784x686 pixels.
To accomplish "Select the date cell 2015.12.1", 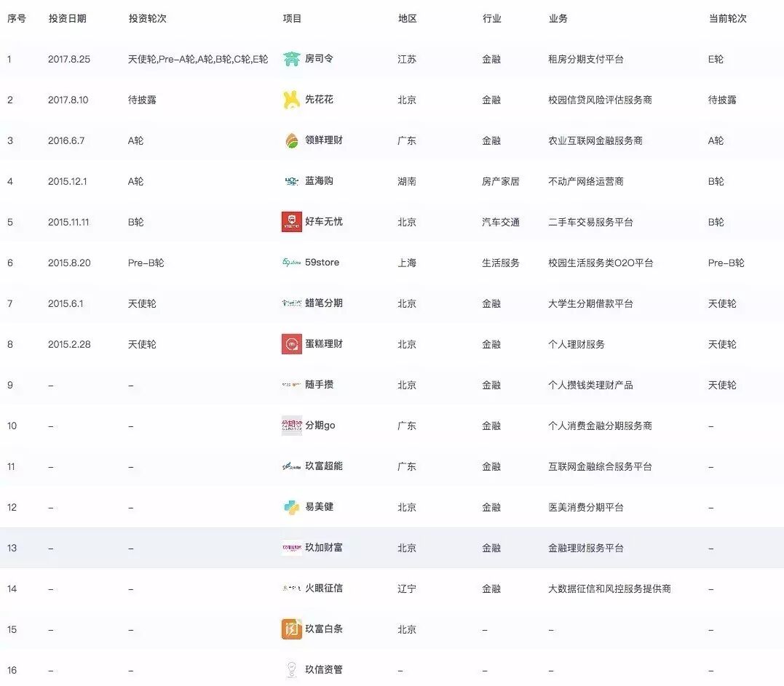I will (x=68, y=181).
